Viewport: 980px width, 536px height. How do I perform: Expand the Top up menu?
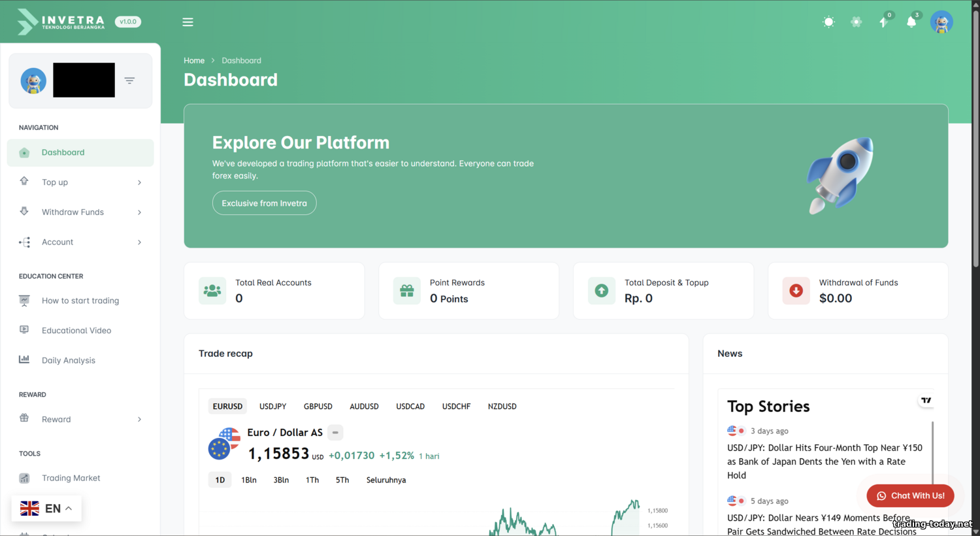point(80,182)
